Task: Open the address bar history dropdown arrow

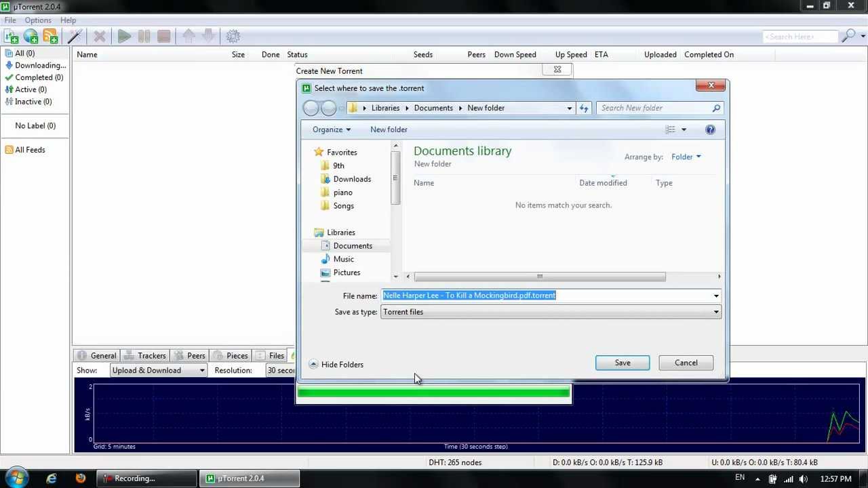Action: point(570,108)
